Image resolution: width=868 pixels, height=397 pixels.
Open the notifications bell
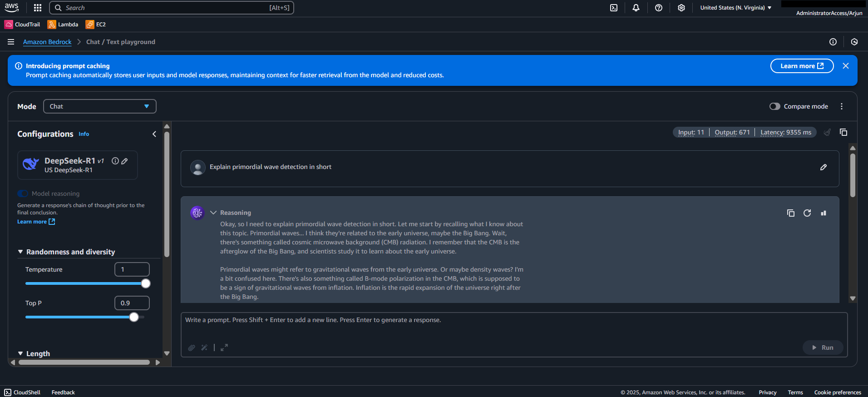(x=636, y=8)
